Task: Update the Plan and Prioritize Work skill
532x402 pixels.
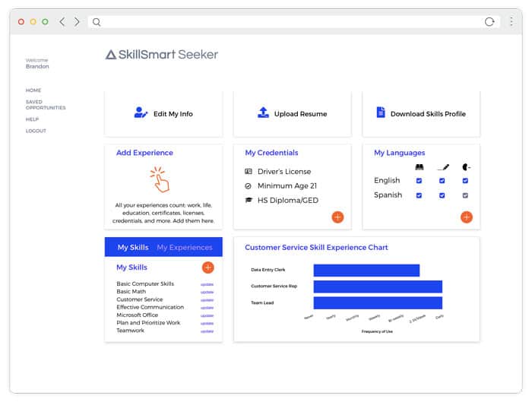Action: click(x=207, y=324)
